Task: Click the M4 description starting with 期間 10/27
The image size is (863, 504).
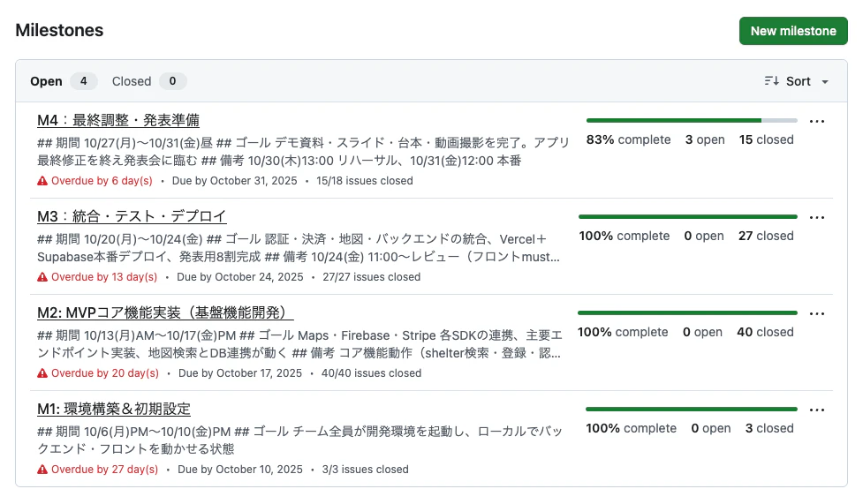Action: [303, 151]
